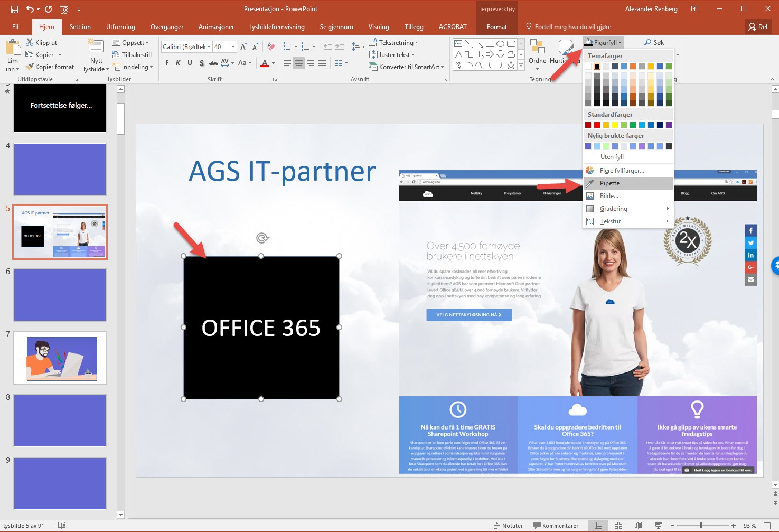
Task: Open the slide sorter view icon
Action: coord(618,526)
